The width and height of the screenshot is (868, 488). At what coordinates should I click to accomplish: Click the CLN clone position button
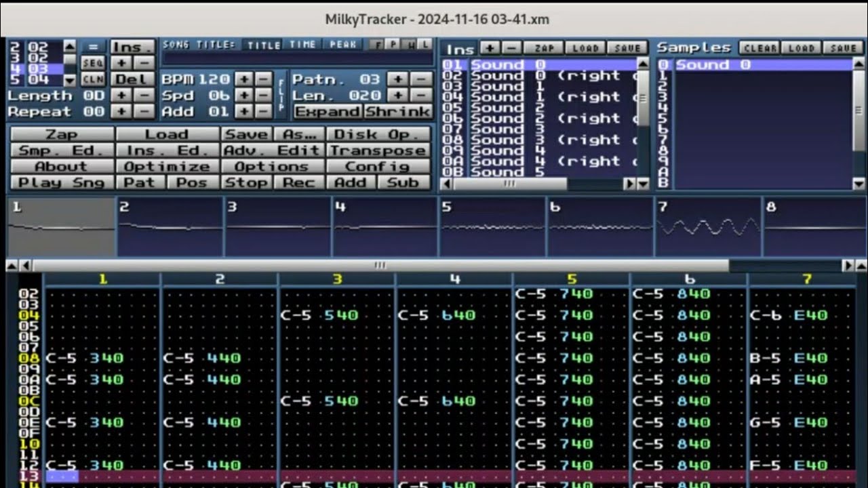(93, 79)
